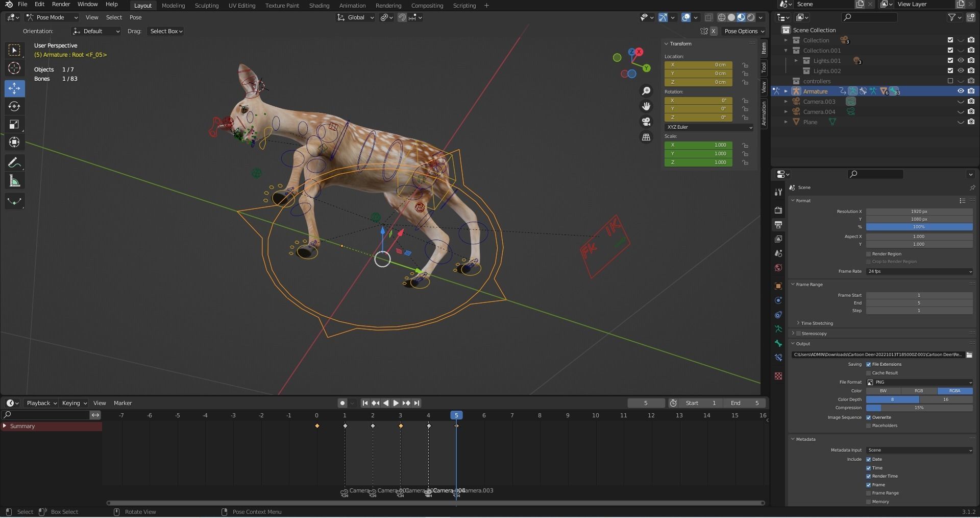Open the Frame Rate 24 fps dropdown

tap(919, 271)
